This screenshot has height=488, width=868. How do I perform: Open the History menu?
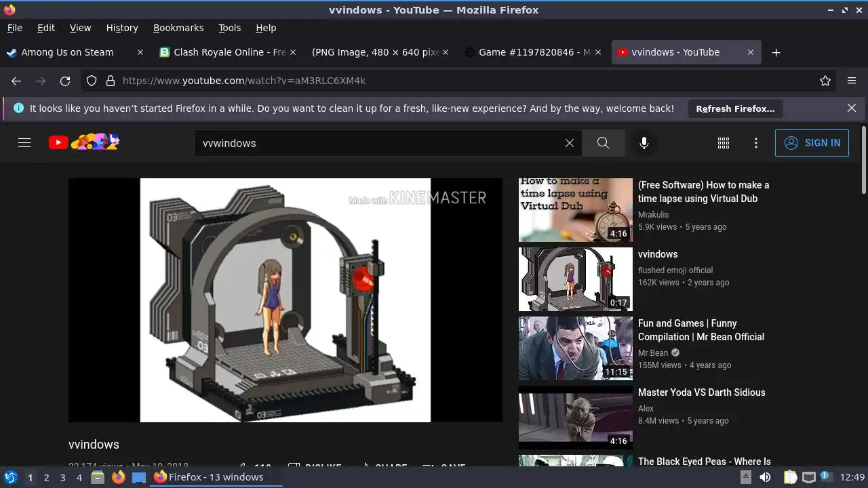point(122,28)
